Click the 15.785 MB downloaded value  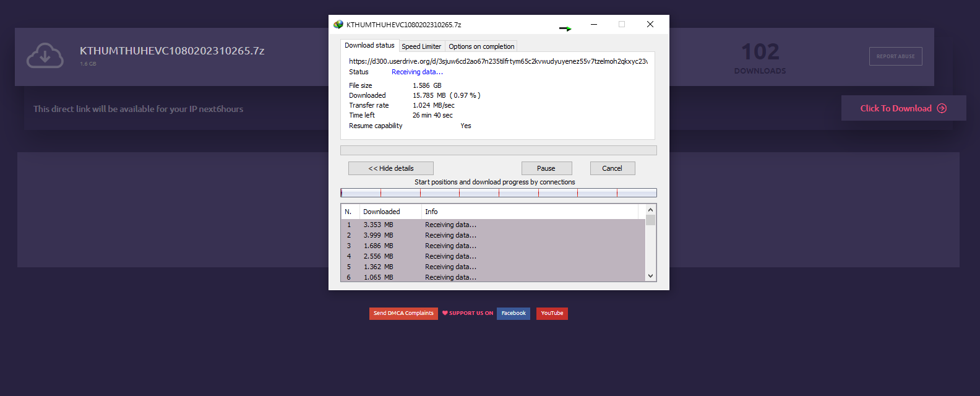coord(446,95)
